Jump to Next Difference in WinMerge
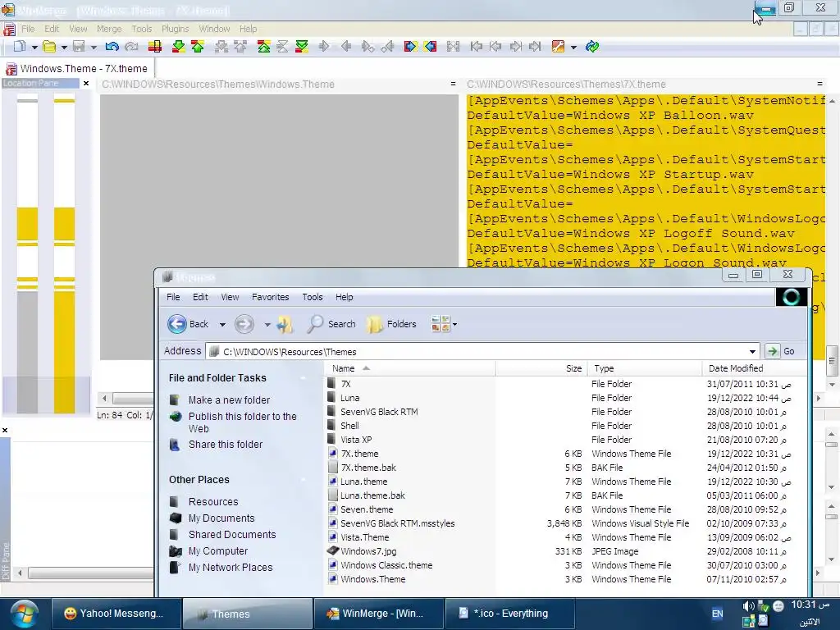840x630 pixels. tap(178, 47)
